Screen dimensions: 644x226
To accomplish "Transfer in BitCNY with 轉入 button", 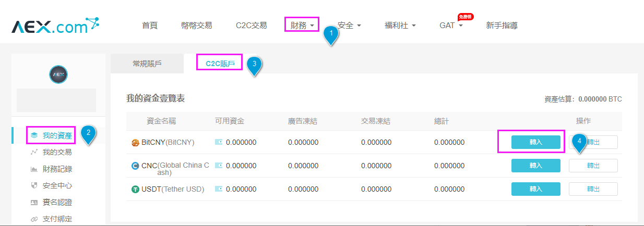I will (535, 142).
